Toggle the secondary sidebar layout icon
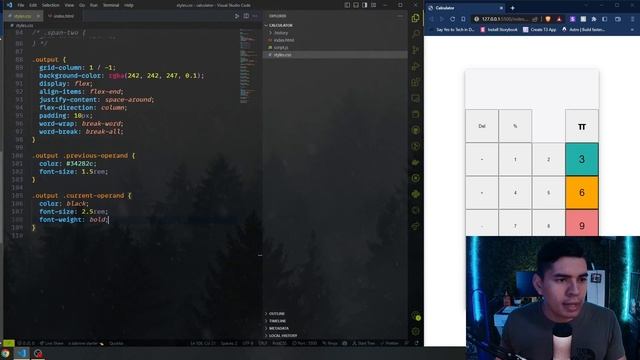This screenshot has height=360, width=640. click(x=365, y=5)
